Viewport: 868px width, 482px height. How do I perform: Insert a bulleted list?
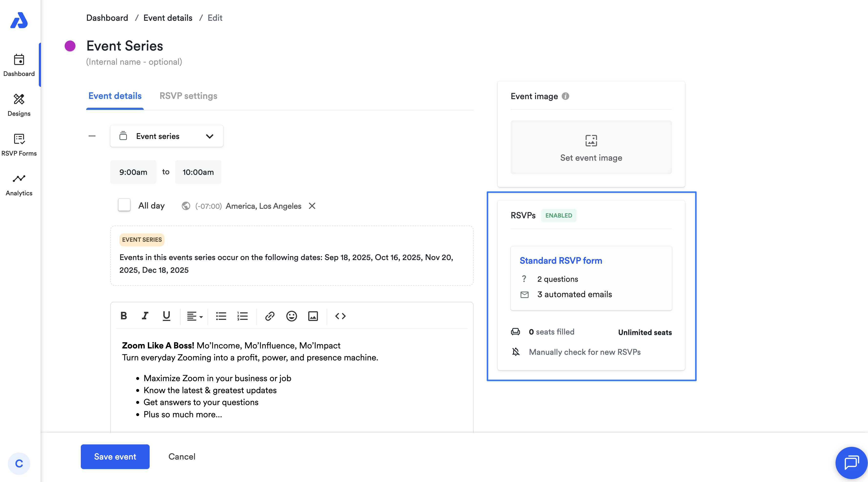[221, 316]
